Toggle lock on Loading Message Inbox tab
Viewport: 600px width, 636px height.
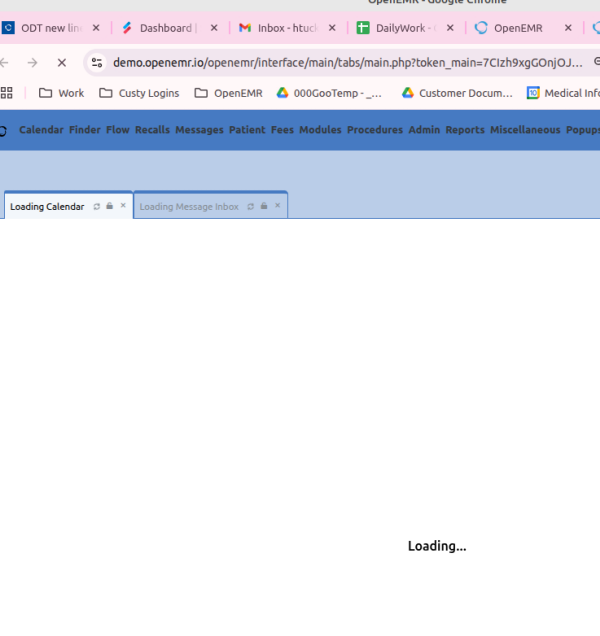pos(264,207)
